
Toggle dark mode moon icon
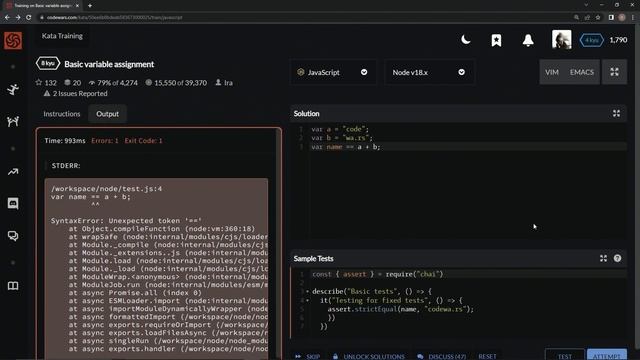(x=465, y=40)
